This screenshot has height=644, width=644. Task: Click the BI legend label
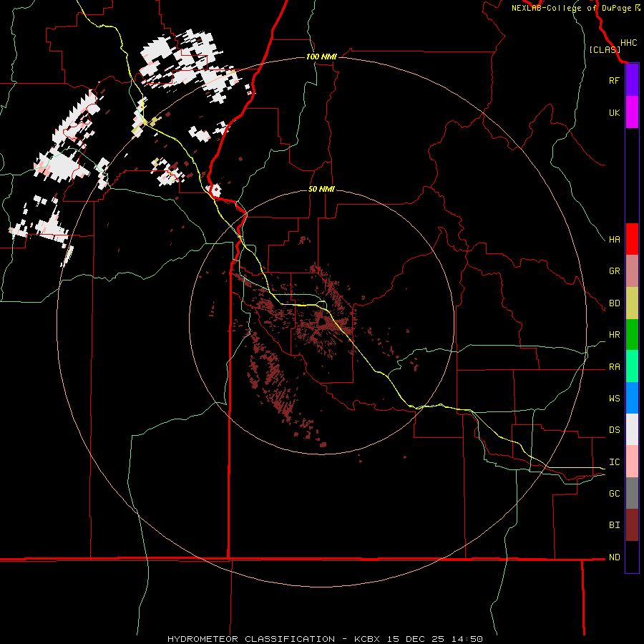click(614, 525)
